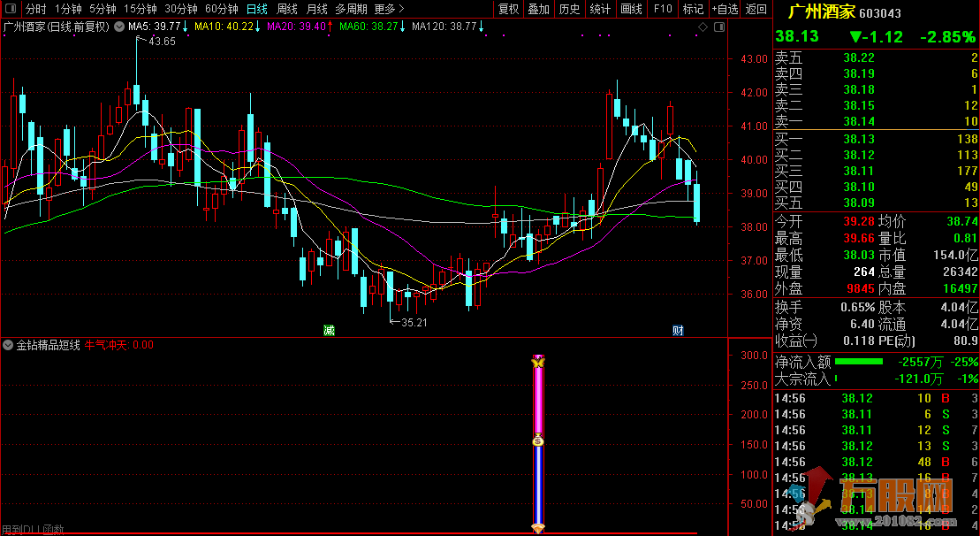Viewport: 980px width, 536px height.
Task: Click the +自选 add to watchlist button
Action: (x=724, y=9)
